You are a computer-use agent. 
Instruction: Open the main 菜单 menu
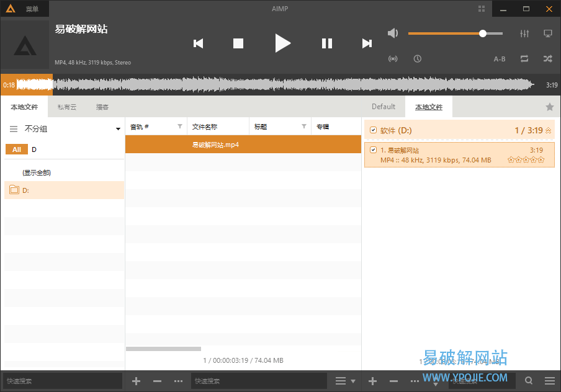pos(32,9)
